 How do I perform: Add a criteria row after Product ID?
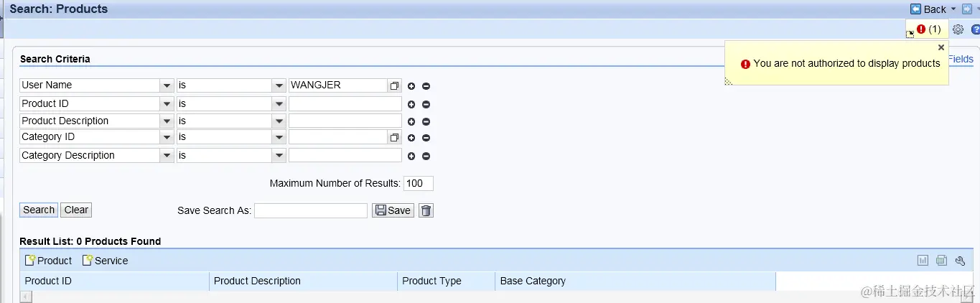pos(411,105)
